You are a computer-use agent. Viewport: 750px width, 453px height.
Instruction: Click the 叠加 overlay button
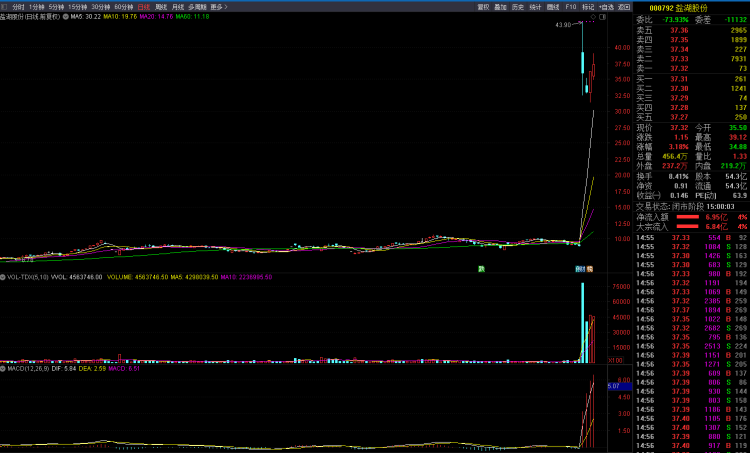[x=501, y=7]
